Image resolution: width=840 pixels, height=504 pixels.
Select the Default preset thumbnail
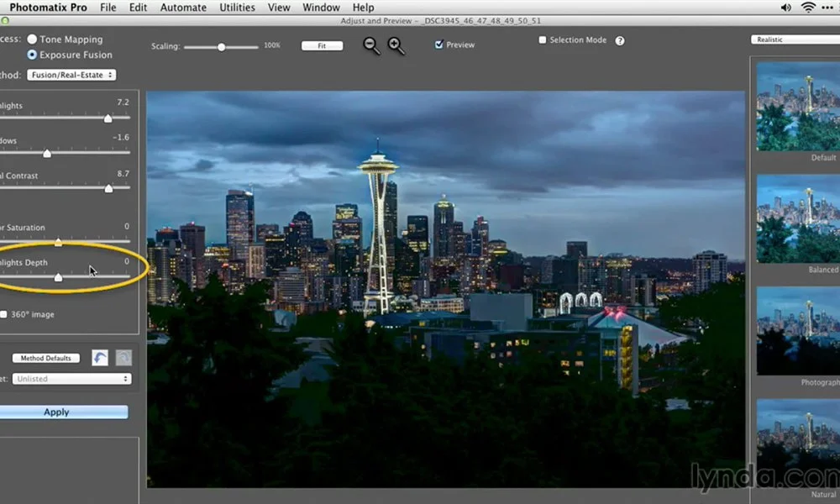click(798, 106)
